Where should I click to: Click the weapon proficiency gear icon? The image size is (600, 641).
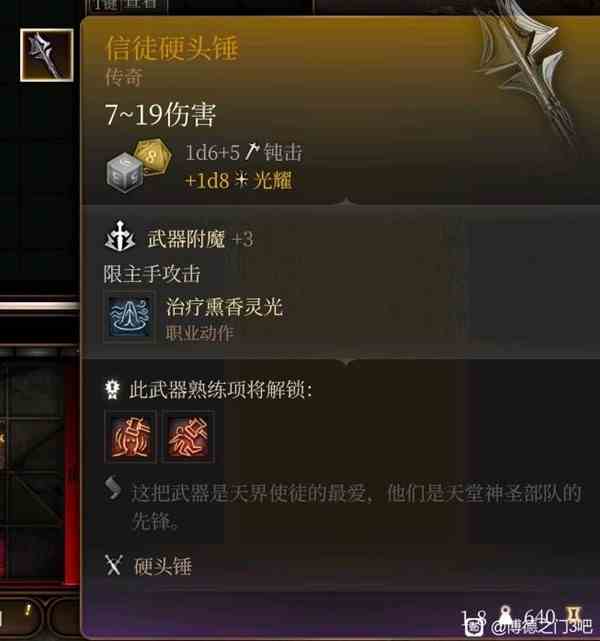coord(112,389)
